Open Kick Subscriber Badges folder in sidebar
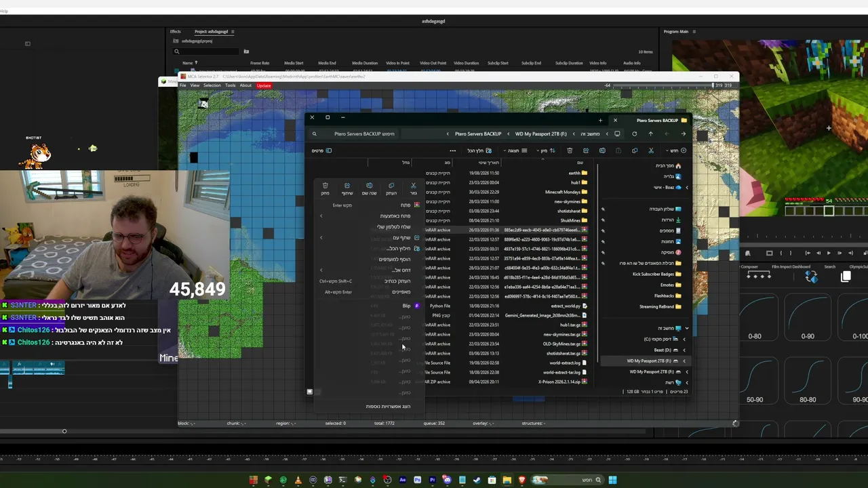 (657, 274)
